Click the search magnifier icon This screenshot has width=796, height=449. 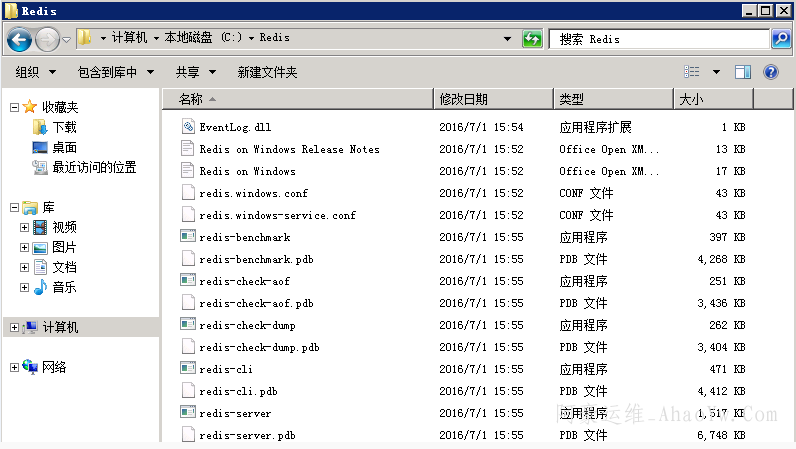click(x=781, y=39)
